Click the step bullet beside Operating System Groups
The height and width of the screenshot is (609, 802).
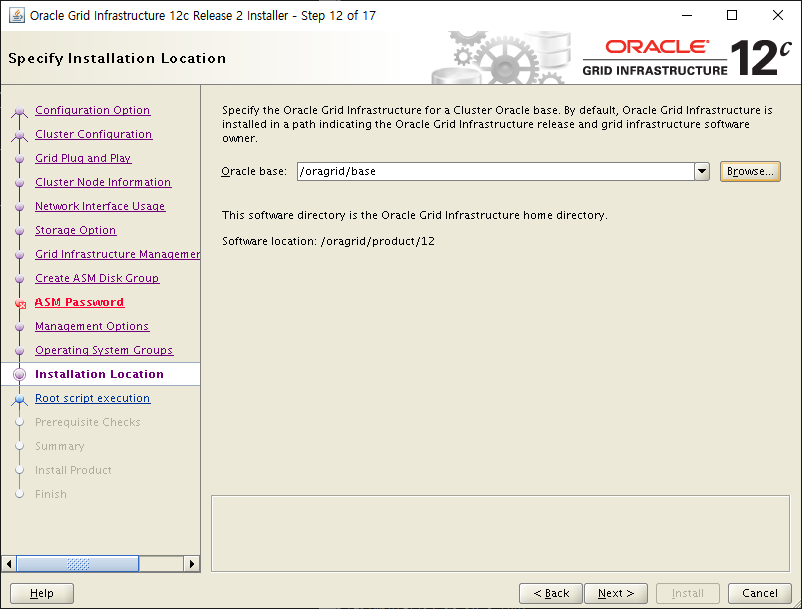coord(19,351)
